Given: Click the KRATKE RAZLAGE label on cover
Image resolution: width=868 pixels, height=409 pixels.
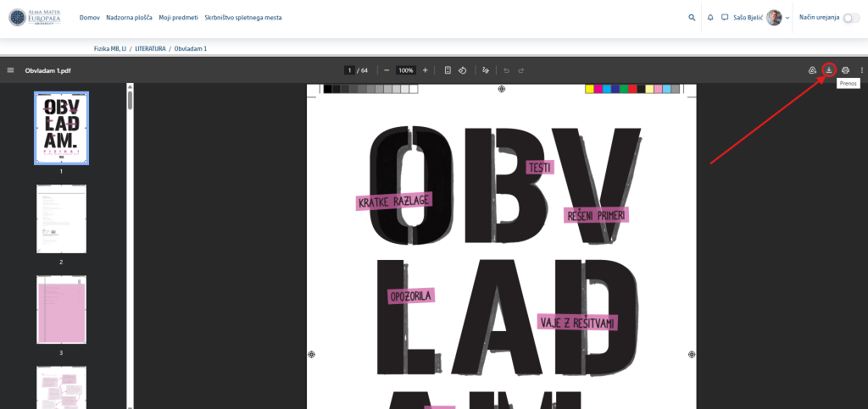Looking at the screenshot, I should pos(393,202).
